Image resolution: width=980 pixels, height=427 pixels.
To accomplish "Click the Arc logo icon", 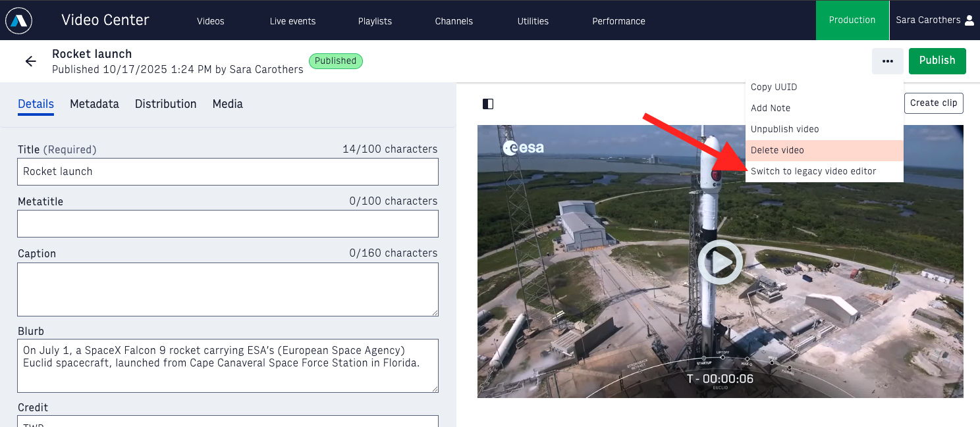I will (x=19, y=20).
